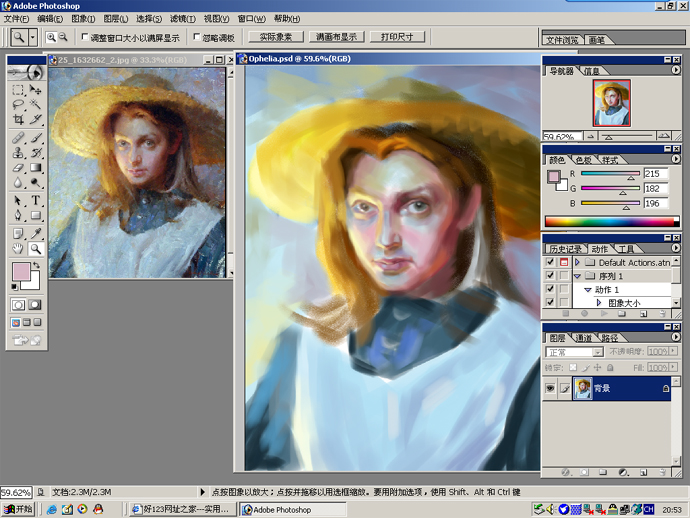Enable 忽略调板 checkbox
The width and height of the screenshot is (690, 518).
pyautogui.click(x=197, y=37)
